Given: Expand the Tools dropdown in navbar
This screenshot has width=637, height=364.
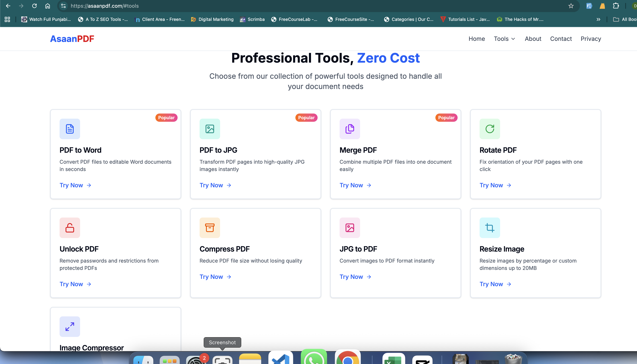Looking at the screenshot, I should click(x=504, y=39).
